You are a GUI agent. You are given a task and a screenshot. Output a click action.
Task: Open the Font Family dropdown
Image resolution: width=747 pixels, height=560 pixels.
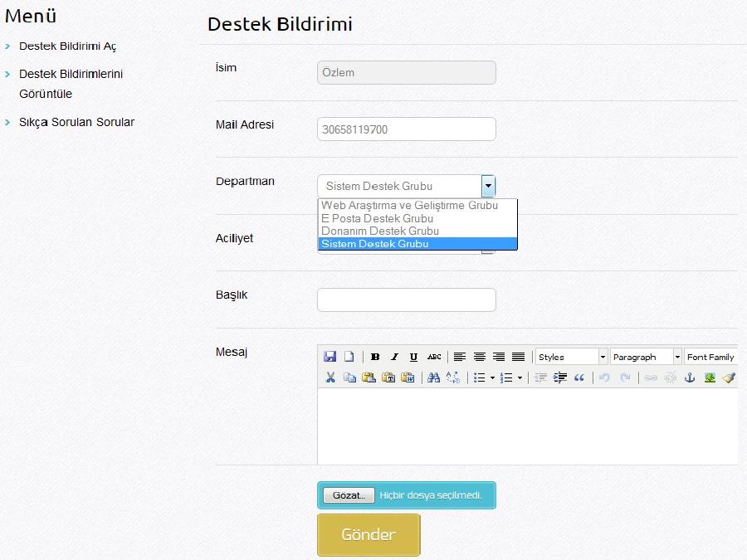(710, 357)
